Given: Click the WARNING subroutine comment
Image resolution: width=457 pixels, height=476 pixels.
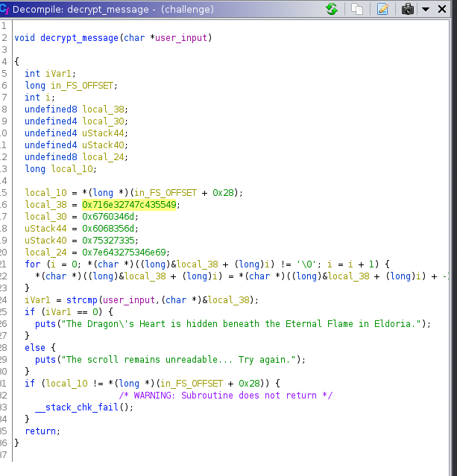Looking at the screenshot, I should coord(226,396).
